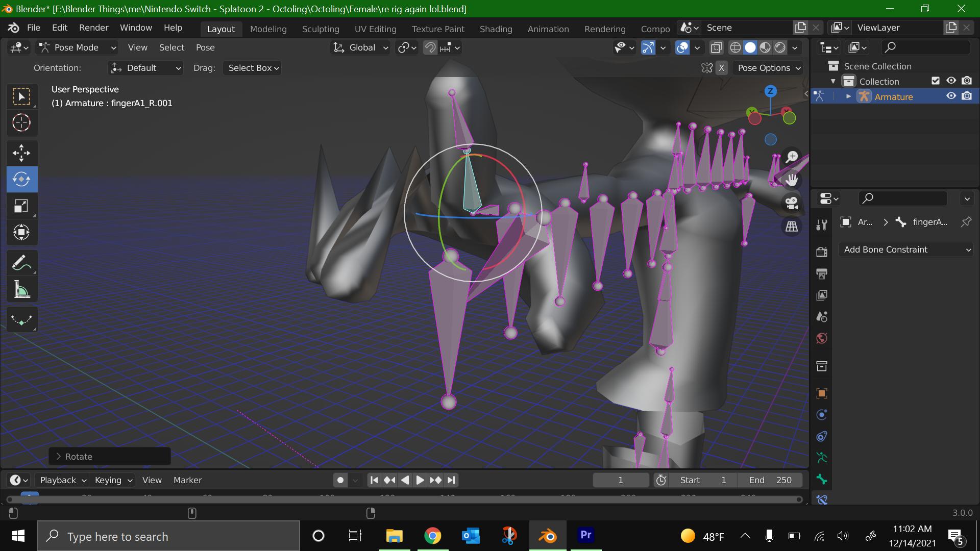Screen dimensions: 980x551
Task: Open the World properties tab
Action: point(821,338)
